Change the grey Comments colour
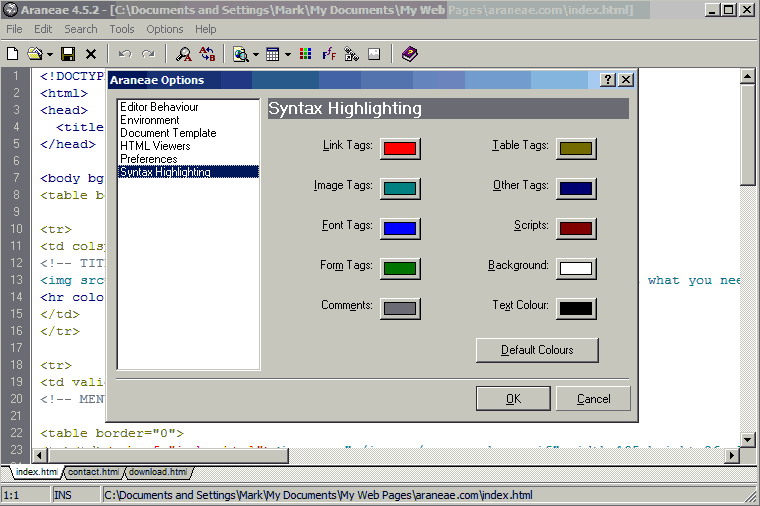Viewport: 760px width, 506px height. tap(400, 309)
